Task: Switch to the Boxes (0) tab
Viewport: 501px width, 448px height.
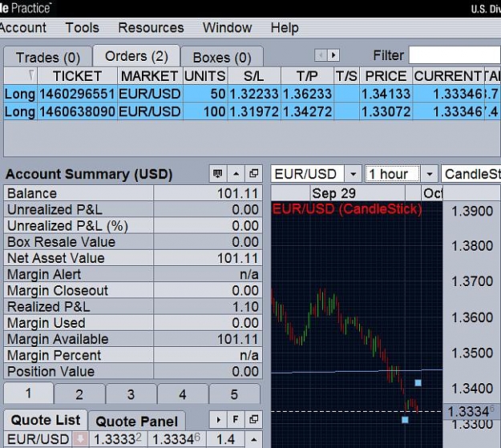Action: pyautogui.click(x=222, y=58)
